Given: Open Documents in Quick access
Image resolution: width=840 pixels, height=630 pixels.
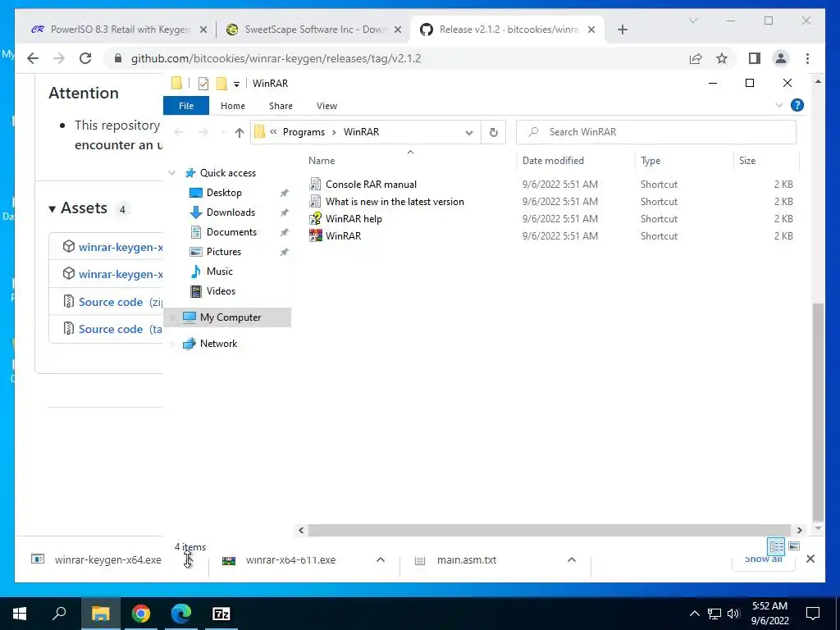Looking at the screenshot, I should pos(231,232).
